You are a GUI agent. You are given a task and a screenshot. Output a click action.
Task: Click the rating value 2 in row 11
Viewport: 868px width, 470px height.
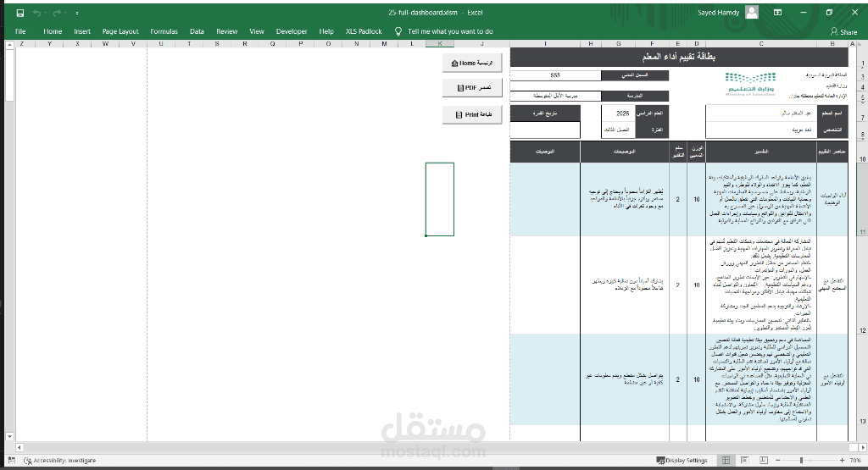click(678, 200)
